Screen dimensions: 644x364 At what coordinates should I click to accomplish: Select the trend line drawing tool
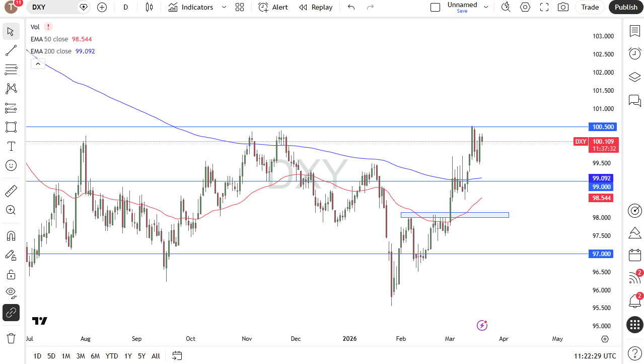coord(11,50)
